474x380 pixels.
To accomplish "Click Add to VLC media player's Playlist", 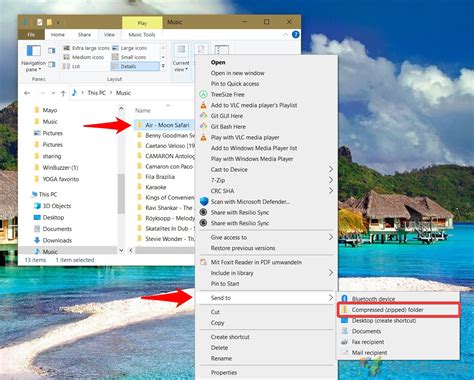I will tap(254, 105).
